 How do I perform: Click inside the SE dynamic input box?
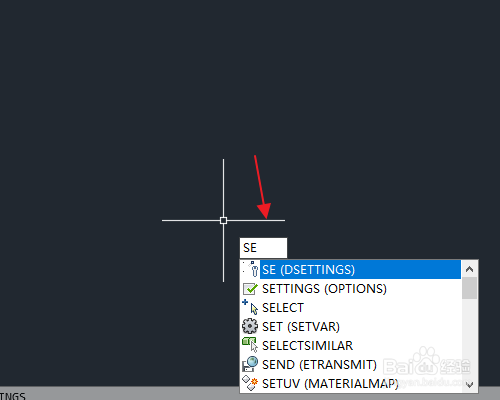coord(263,248)
